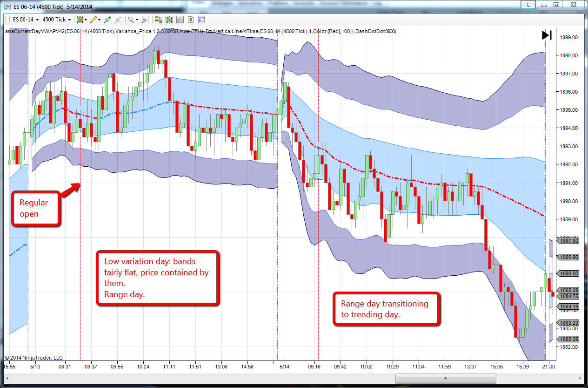Open the data series candles icon
588x388 pixels.
(x=169, y=20)
